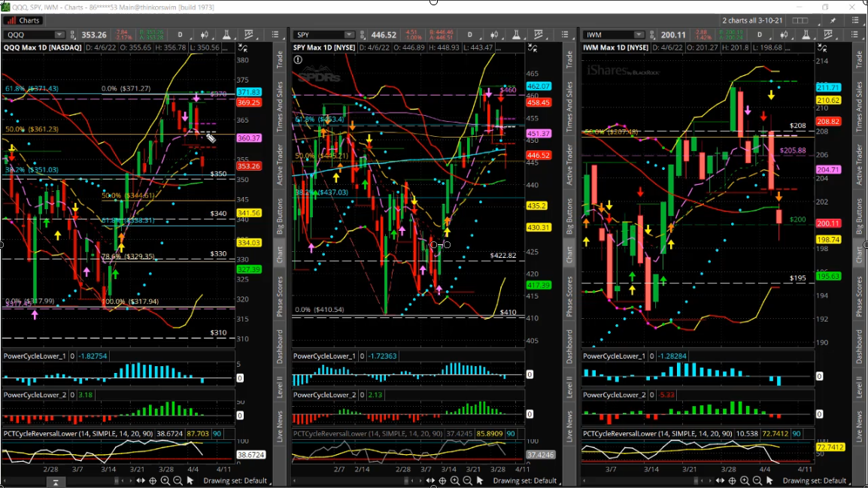Toggle the scroll arrows button under QQQ chart
The image size is (868, 488).
click(141, 480)
